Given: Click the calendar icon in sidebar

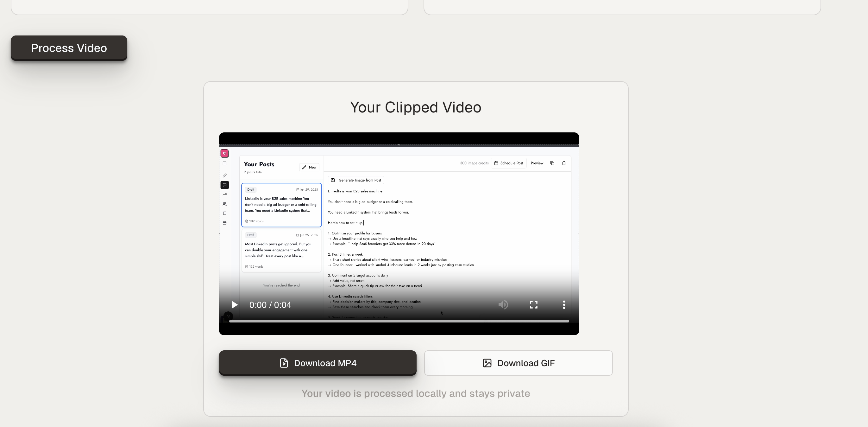Looking at the screenshot, I should click(224, 223).
